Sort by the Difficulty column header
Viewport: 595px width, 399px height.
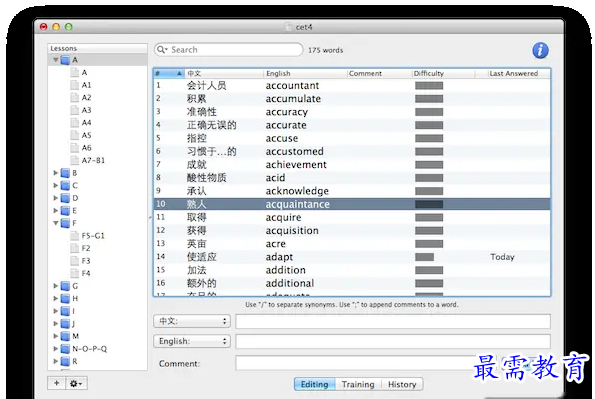[x=443, y=73]
